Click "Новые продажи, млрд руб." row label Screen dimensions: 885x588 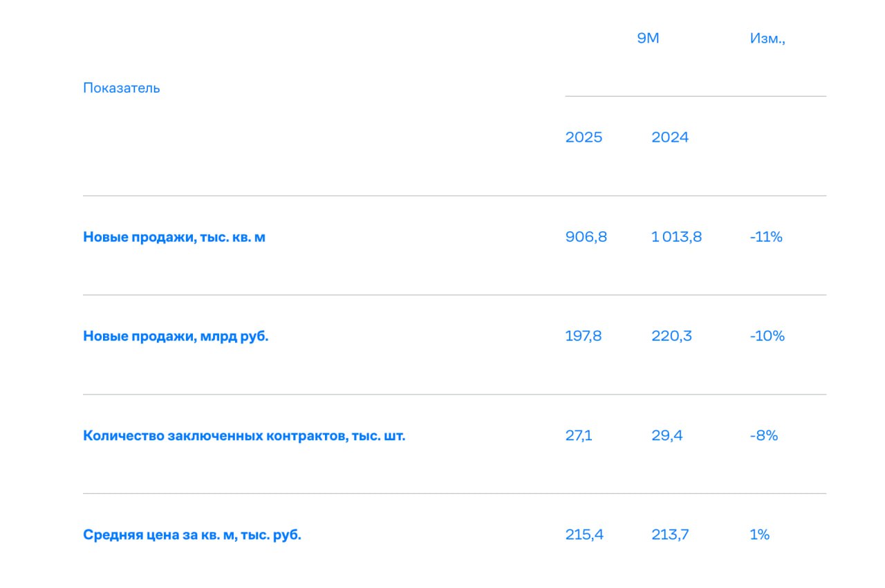[176, 336]
